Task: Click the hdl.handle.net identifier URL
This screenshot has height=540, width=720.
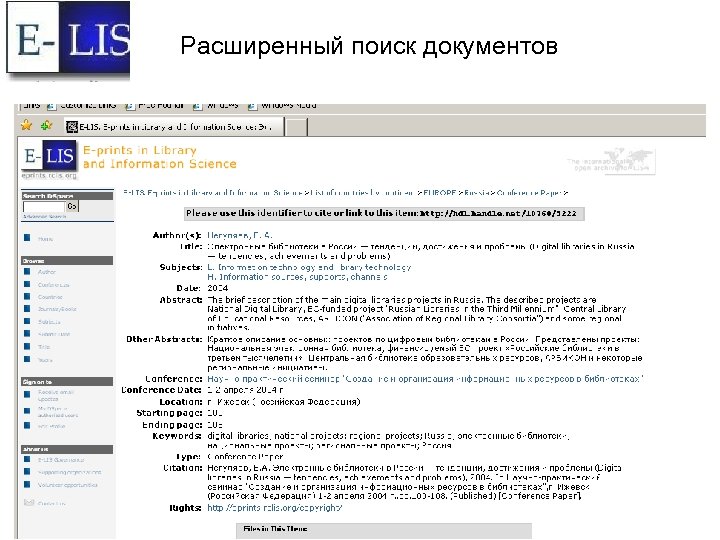Action: tap(498, 213)
